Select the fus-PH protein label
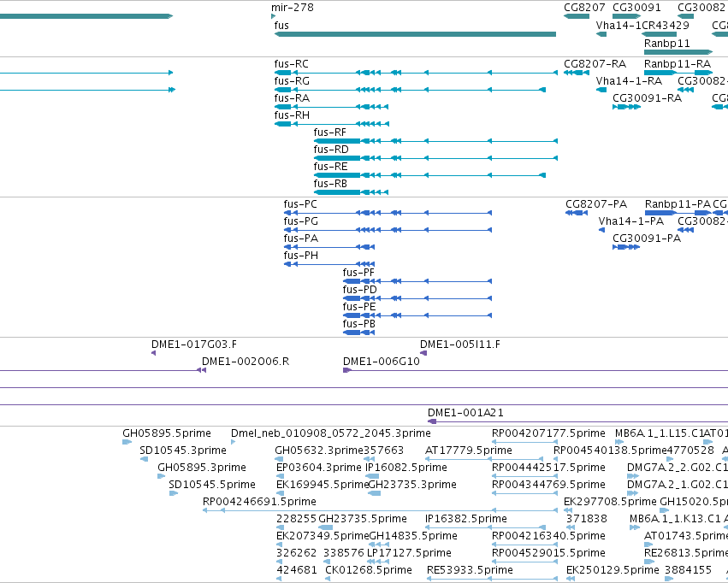This screenshot has height=583, width=728. (x=301, y=256)
